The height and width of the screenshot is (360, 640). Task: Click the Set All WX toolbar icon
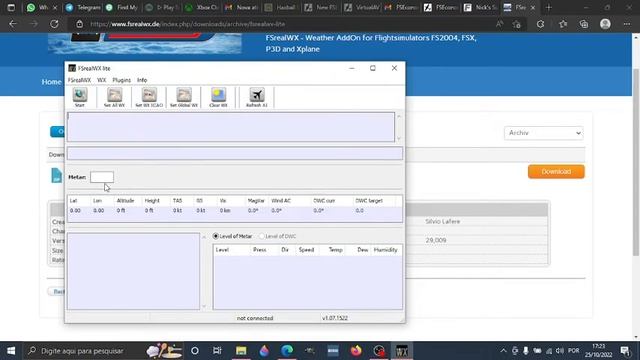(x=114, y=97)
